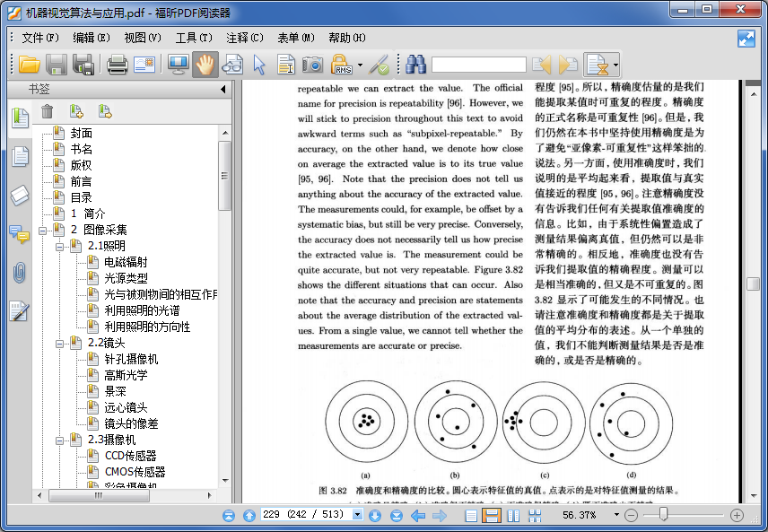
Task: Collapse the '2 图像采集' bookmark node
Action: click(x=43, y=231)
